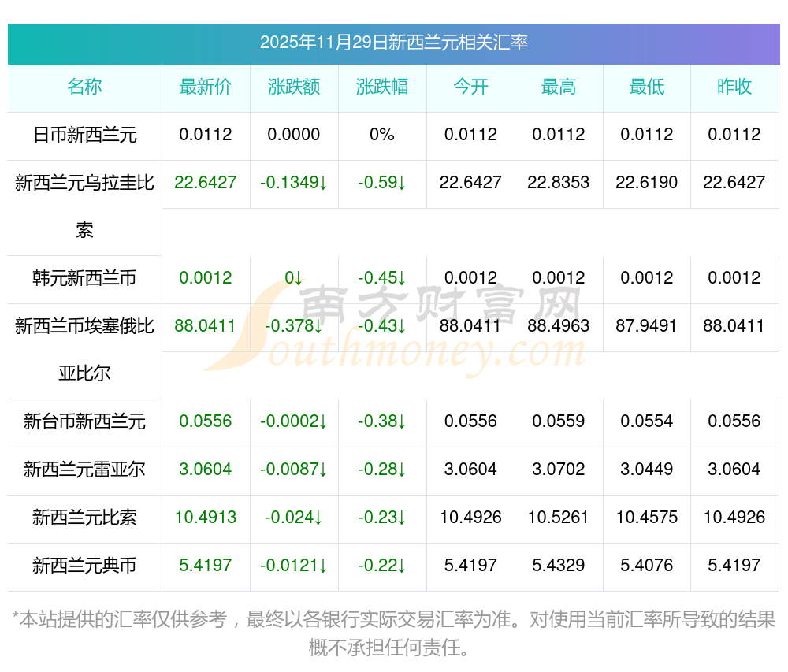The height and width of the screenshot is (672, 788).
Task: Click the down arrow after -0.59 percentage
Action: point(401,183)
